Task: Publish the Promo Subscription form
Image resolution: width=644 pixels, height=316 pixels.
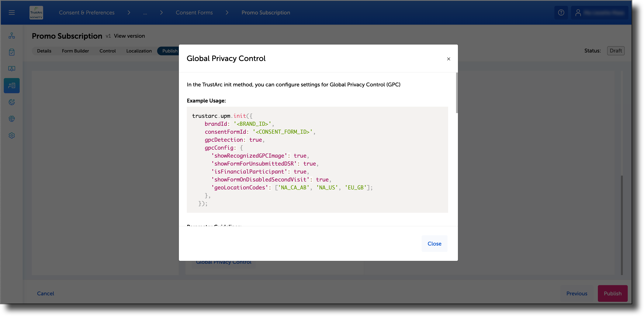Action: tap(612, 293)
